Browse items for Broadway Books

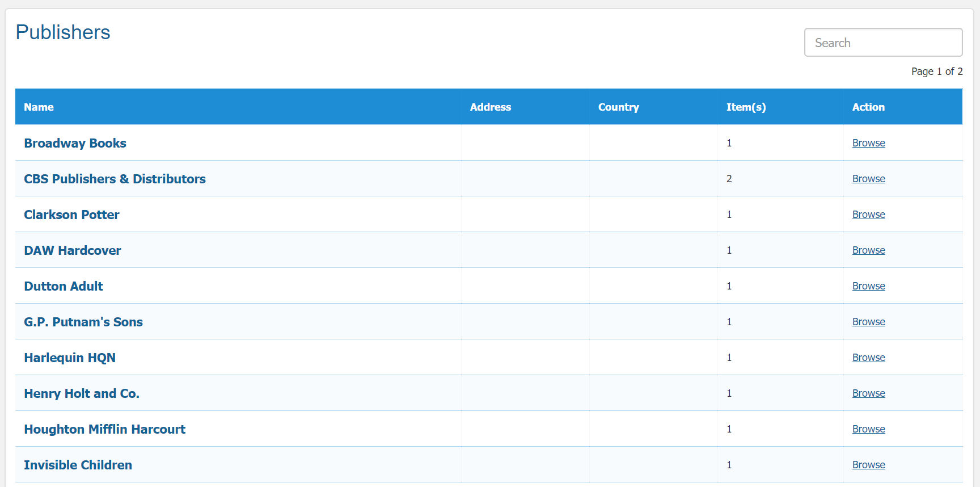pyautogui.click(x=868, y=143)
